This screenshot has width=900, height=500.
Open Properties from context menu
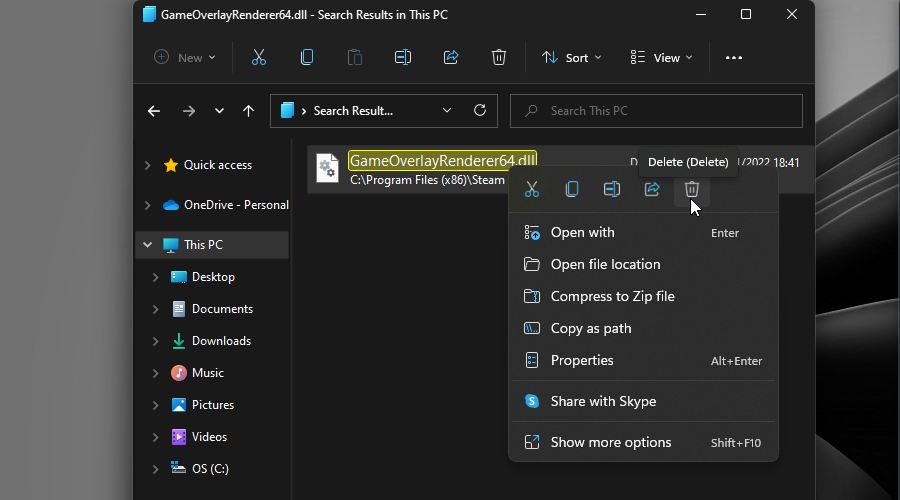(643, 361)
